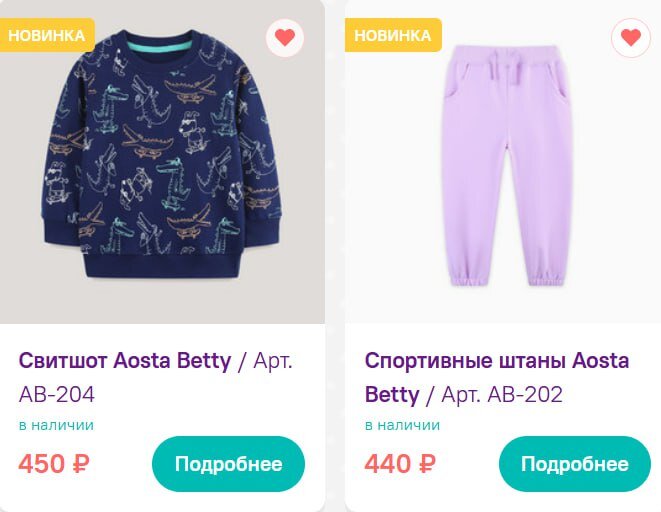Click the 440 price figure
The image size is (661, 512).
387,464
